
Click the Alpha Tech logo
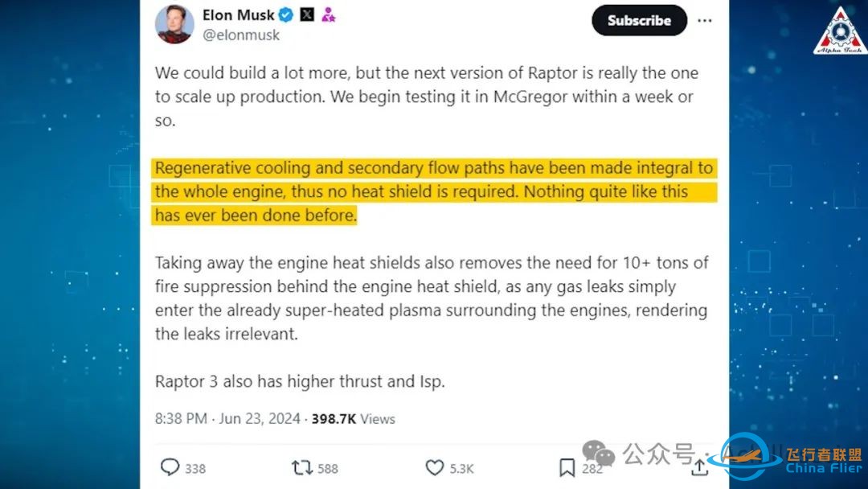839,31
